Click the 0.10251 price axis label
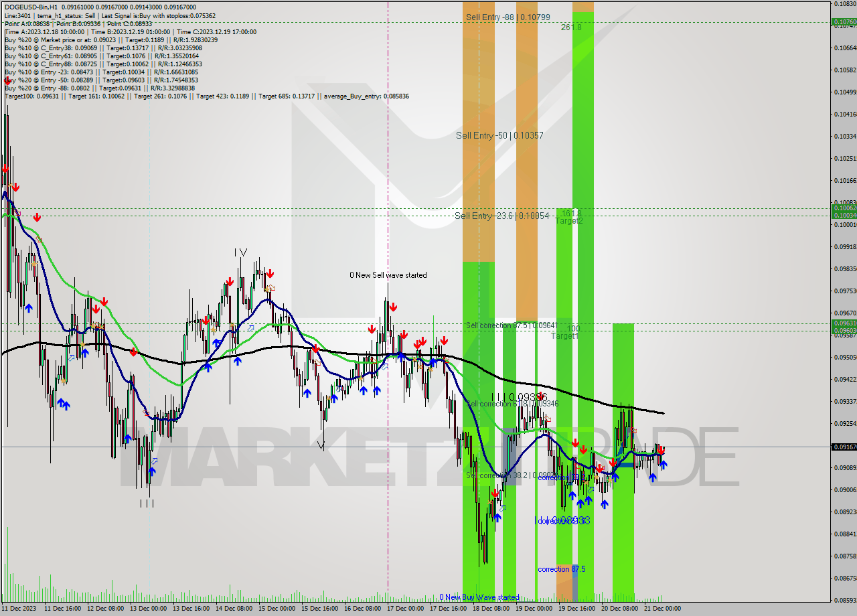Screen dimensions: 857x616 click(x=846, y=158)
